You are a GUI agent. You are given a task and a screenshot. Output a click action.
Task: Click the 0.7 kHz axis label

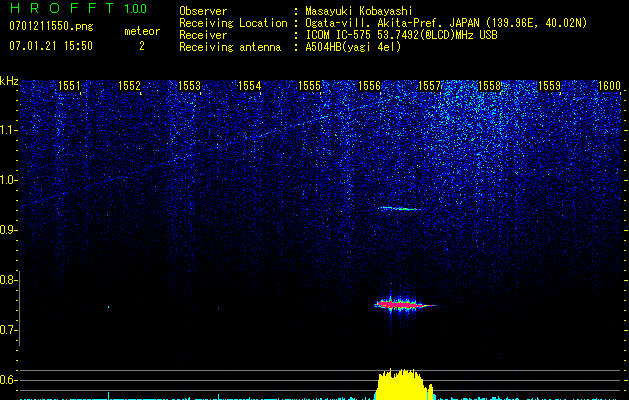coord(8,330)
